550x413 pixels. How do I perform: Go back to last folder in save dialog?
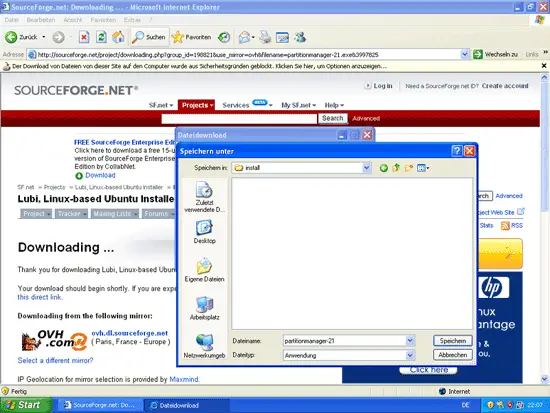click(383, 168)
